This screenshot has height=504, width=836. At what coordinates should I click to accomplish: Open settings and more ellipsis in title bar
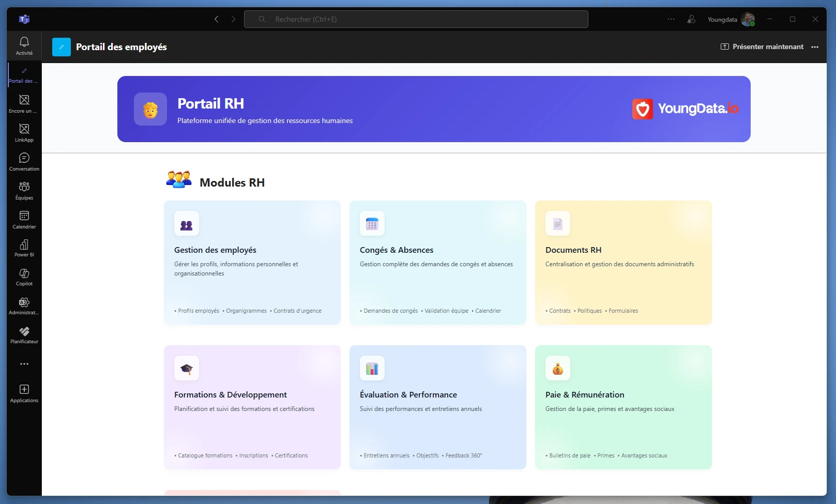pyautogui.click(x=671, y=19)
